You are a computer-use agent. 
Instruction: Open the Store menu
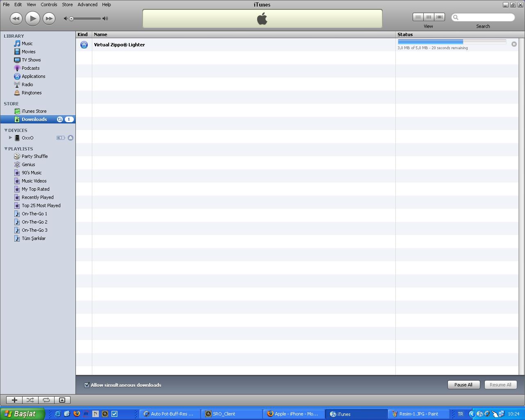[x=67, y=5]
